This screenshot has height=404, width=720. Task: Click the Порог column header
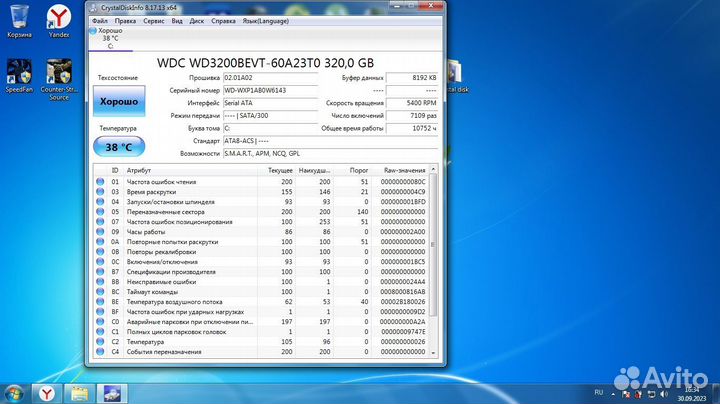352,170
